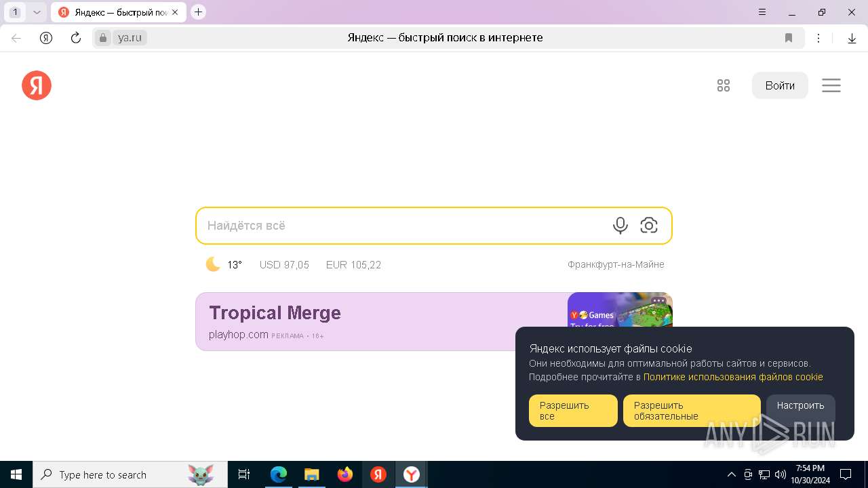This screenshot has height=488, width=868.
Task: Close the Яндекс tab
Action: 175,12
